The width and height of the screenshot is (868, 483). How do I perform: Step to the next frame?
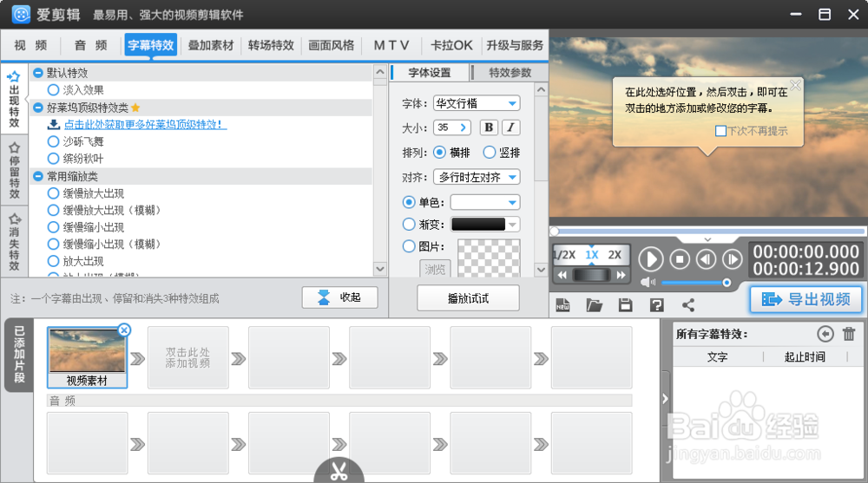point(732,259)
